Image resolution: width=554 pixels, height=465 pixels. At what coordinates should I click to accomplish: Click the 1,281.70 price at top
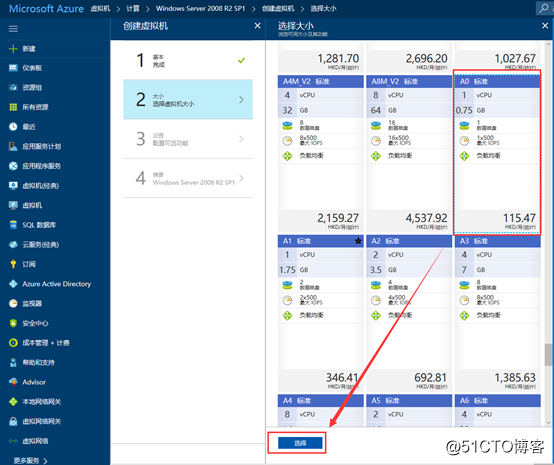pos(338,58)
